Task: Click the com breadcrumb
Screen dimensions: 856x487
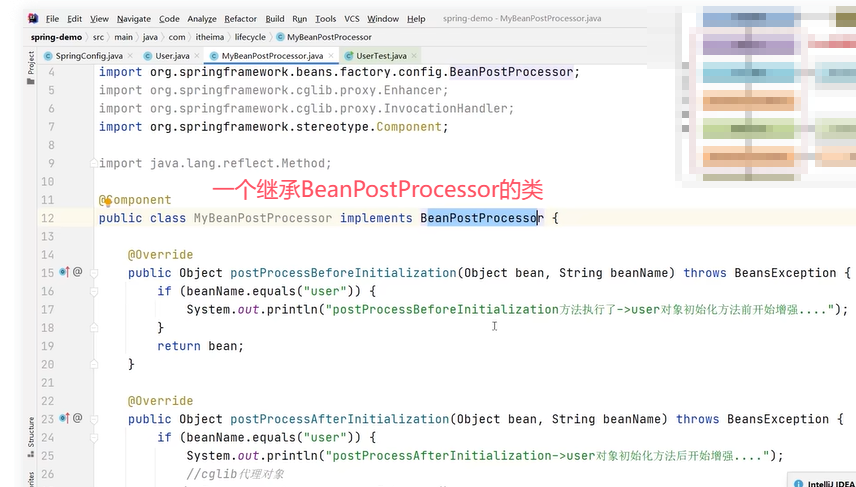Action: coord(177,37)
